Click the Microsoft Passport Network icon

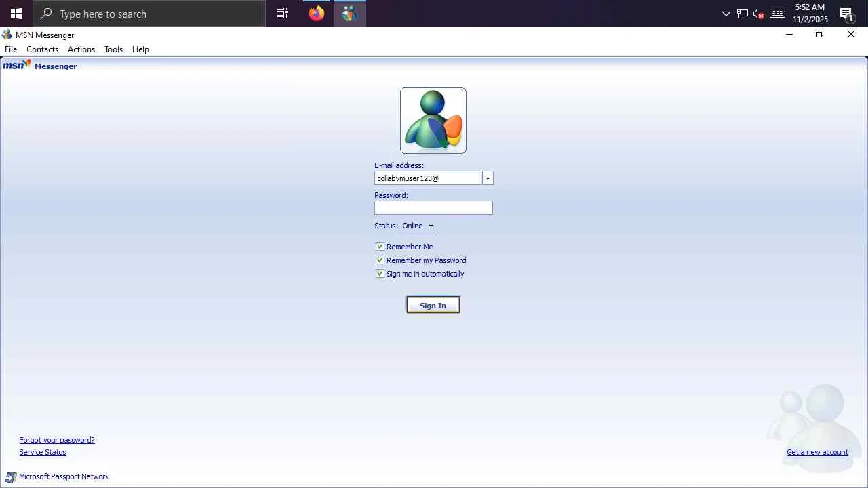click(11, 477)
